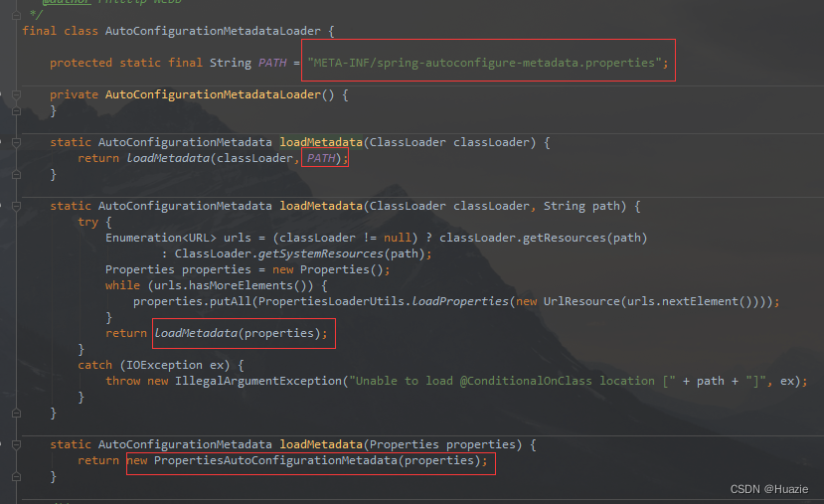The height and width of the screenshot is (504, 824).
Task: Click PATH argument in the return loadMetadata call
Action: coord(321,158)
